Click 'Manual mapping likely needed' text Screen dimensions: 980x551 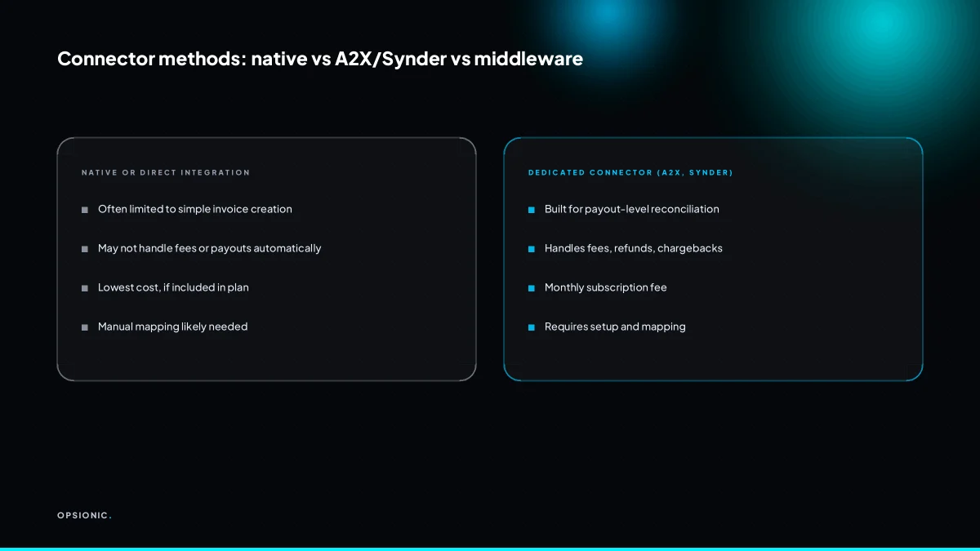coord(172,327)
